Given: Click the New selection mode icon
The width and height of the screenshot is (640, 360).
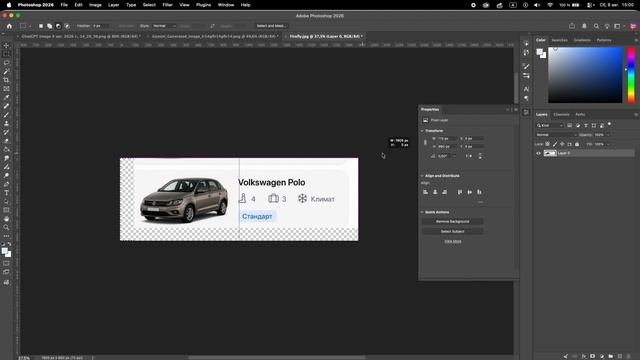Looking at the screenshot, I should click(x=41, y=26).
